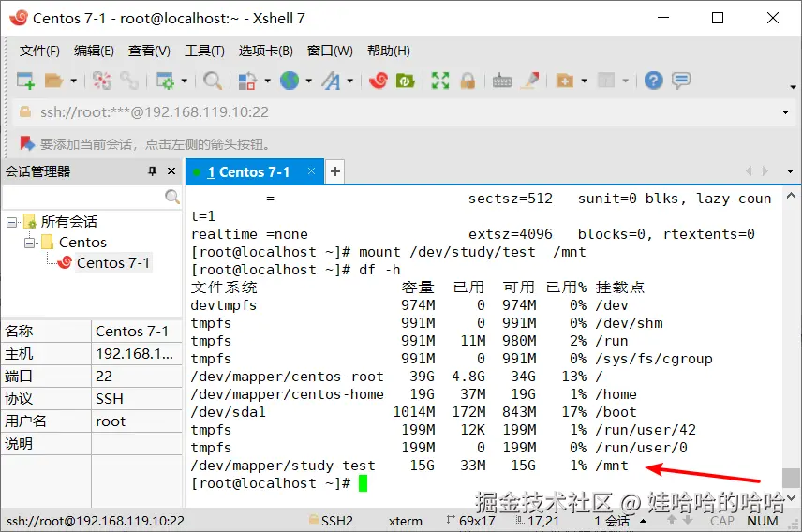Click the New Session toolbar icon

[25, 81]
